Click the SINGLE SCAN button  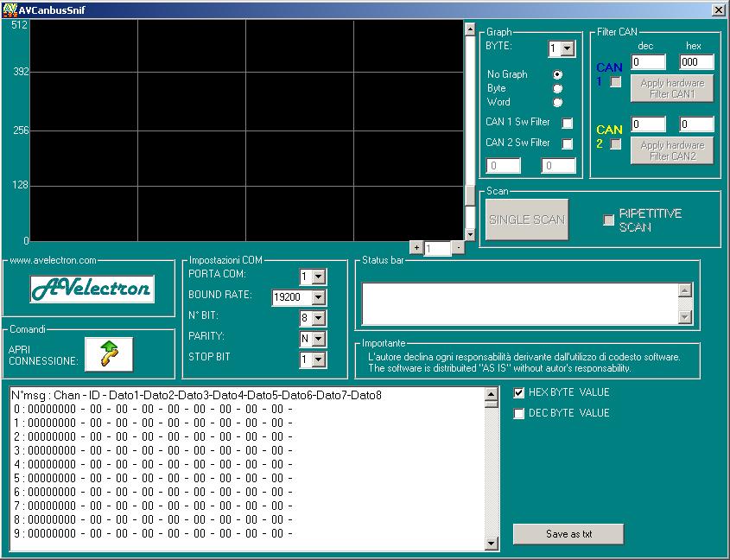pos(526,220)
